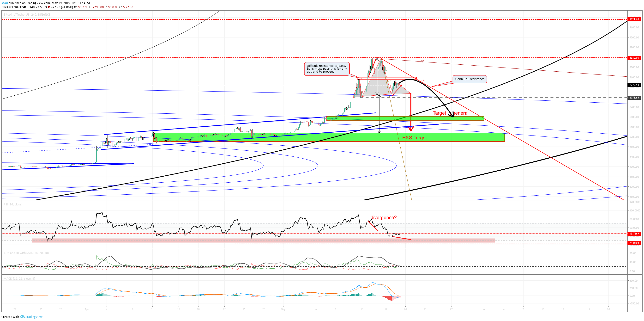The image size is (644, 321).
Task: Click the 'Target in general' annotation text
Action: coord(451,113)
